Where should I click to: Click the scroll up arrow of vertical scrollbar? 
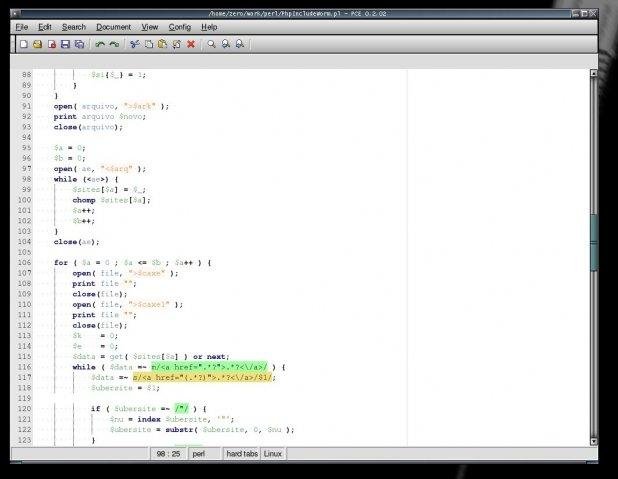click(594, 73)
